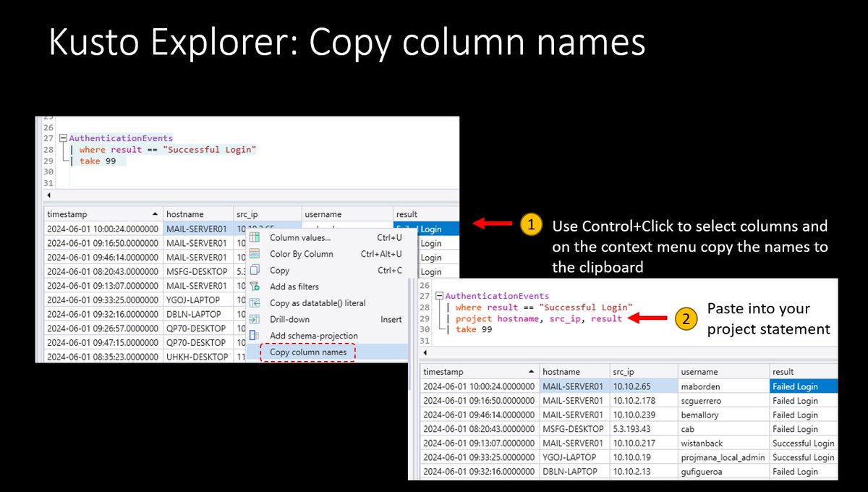Select the Column values icon in context menu
The height and width of the screenshot is (492, 868).
[255, 238]
